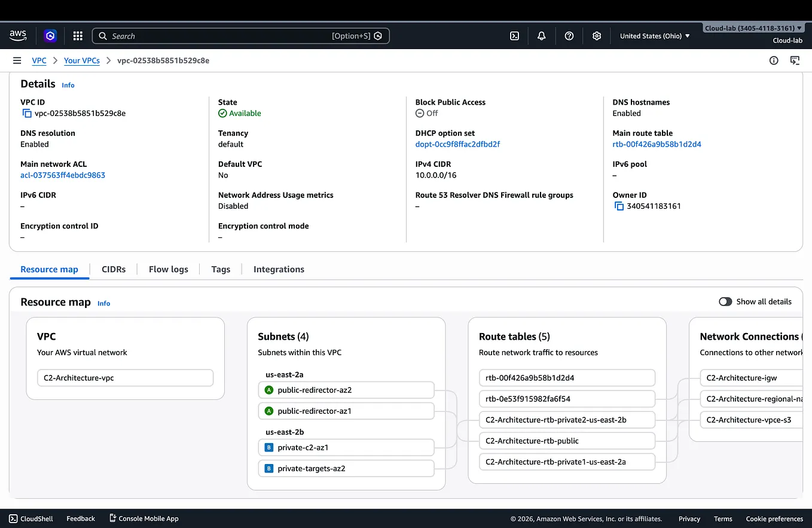Select the C2-Architecture-vpc resource box

point(125,378)
